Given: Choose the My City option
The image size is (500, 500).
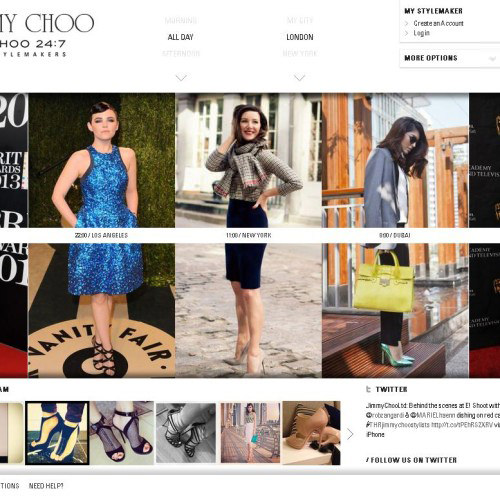Looking at the screenshot, I should pos(300,21).
